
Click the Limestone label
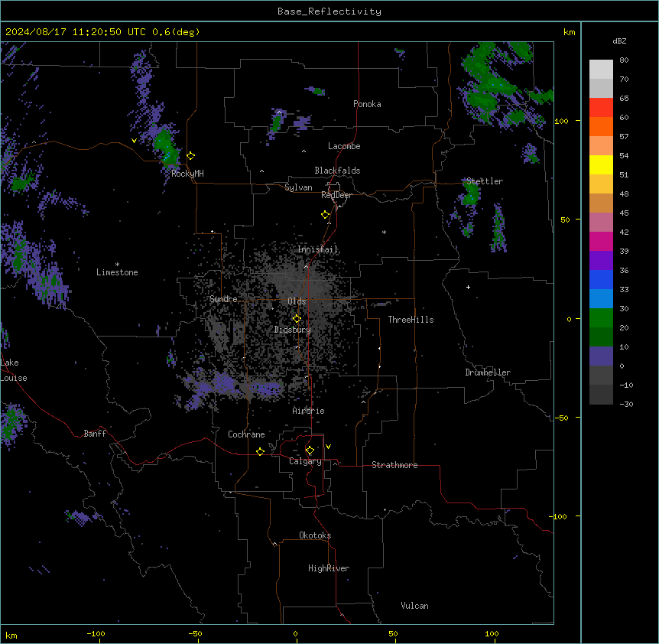(x=117, y=272)
